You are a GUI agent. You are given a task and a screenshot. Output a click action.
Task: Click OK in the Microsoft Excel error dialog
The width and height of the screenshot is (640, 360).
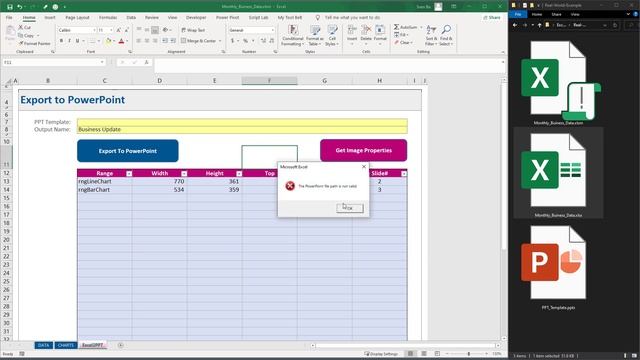350,208
